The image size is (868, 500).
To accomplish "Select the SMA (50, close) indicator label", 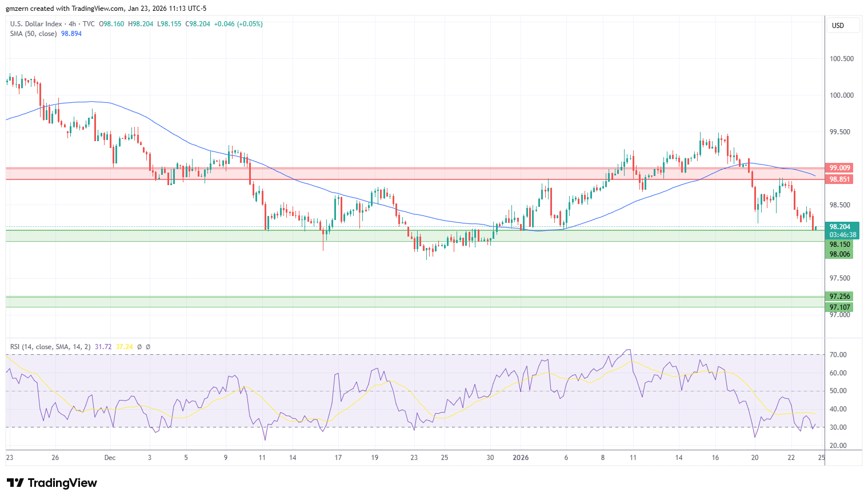I will tap(33, 34).
